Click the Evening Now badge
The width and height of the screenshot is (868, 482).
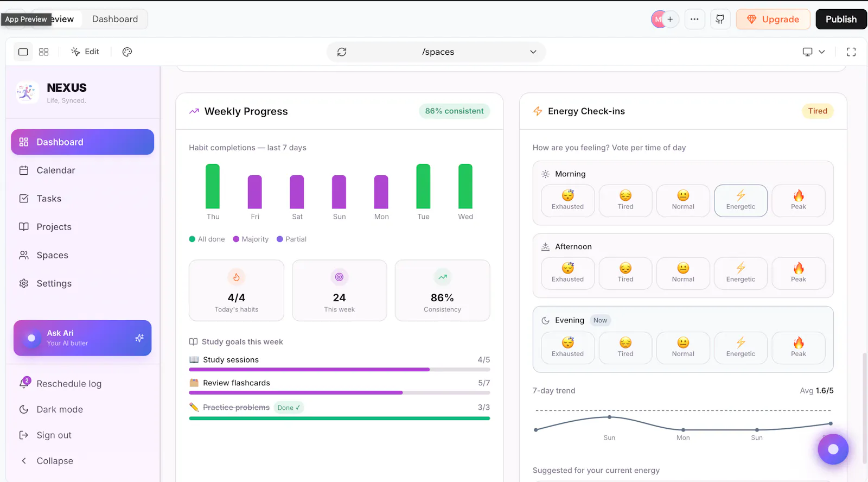click(x=600, y=320)
